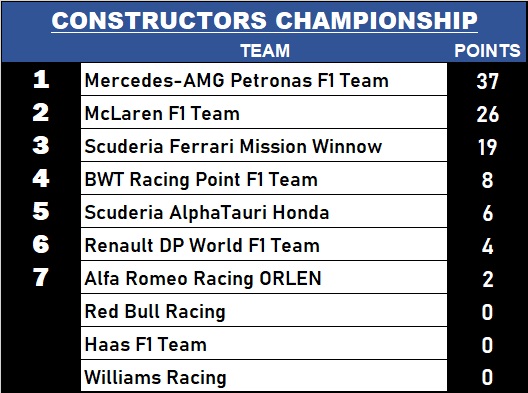Select Renault DP World F1 Team
528x393 pixels.
tap(264, 244)
